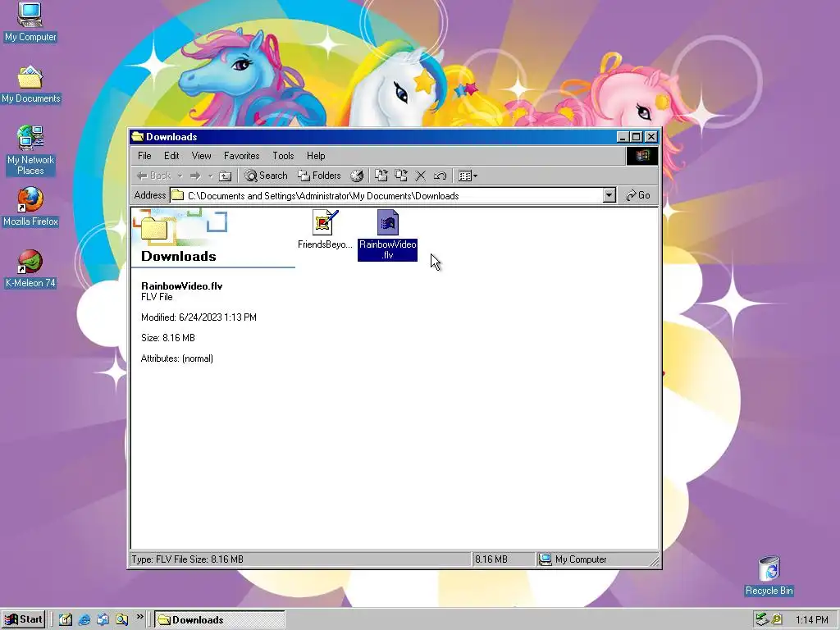The height and width of the screenshot is (630, 840).
Task: Open the Back history dropdown arrow
Action: point(180,176)
